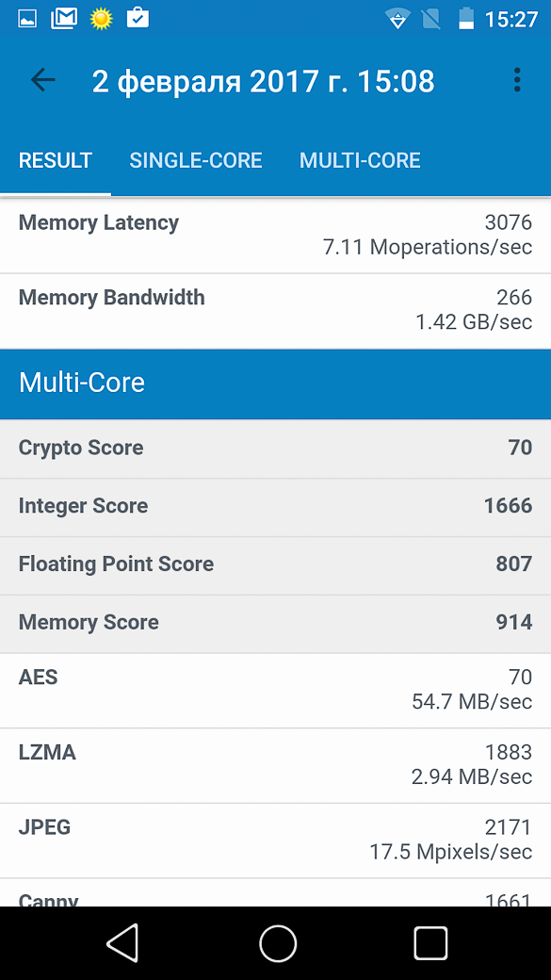Tap the Android home circle button
The width and height of the screenshot is (551, 980).
pos(277,943)
